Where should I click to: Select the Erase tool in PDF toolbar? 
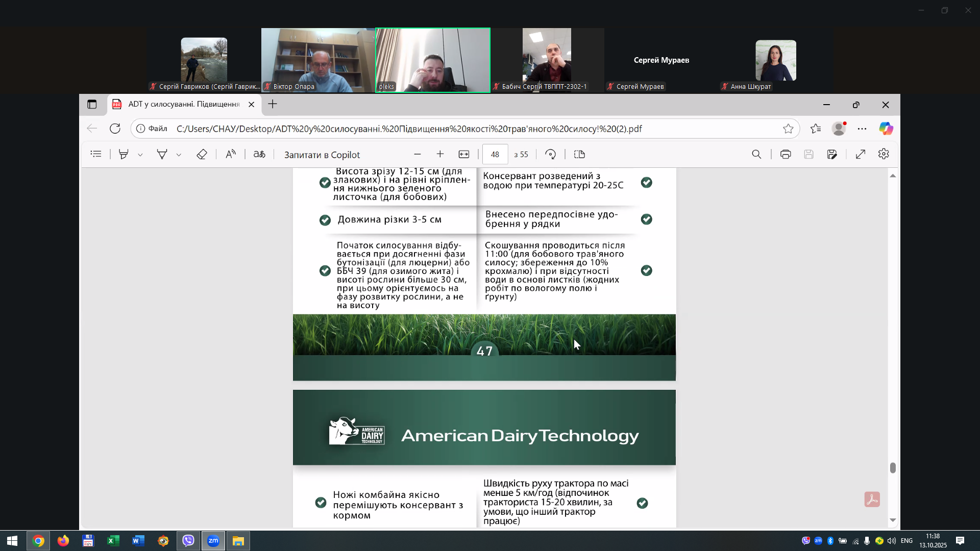click(202, 154)
